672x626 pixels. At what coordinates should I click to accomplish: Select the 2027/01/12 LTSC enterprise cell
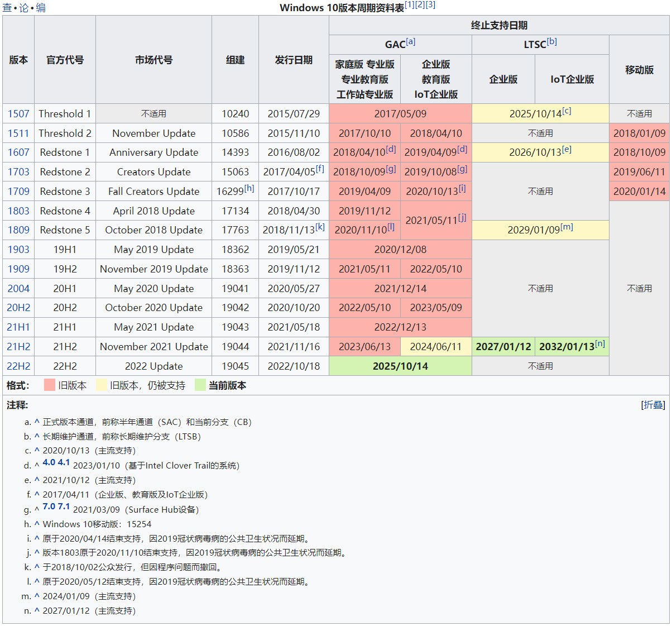(x=503, y=347)
